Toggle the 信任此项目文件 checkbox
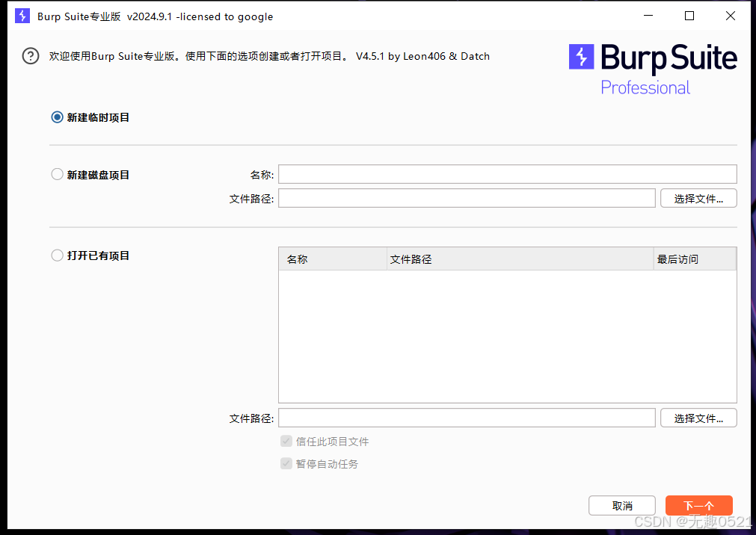The width and height of the screenshot is (756, 535). 286,441
